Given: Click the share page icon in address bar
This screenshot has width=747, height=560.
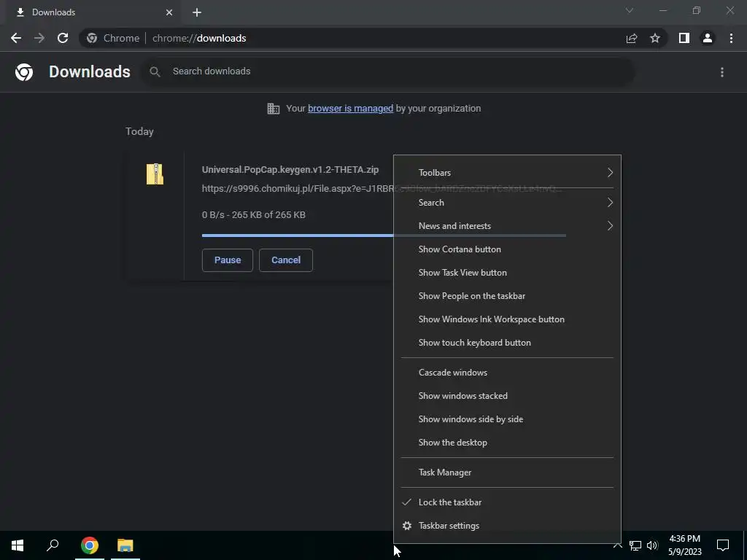Looking at the screenshot, I should (632, 38).
